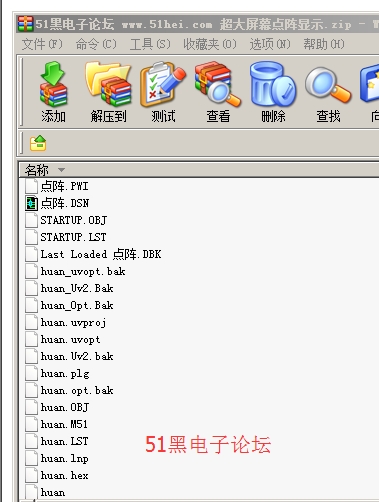Select file huan.uvopt
The image size is (379, 502).
(70, 340)
